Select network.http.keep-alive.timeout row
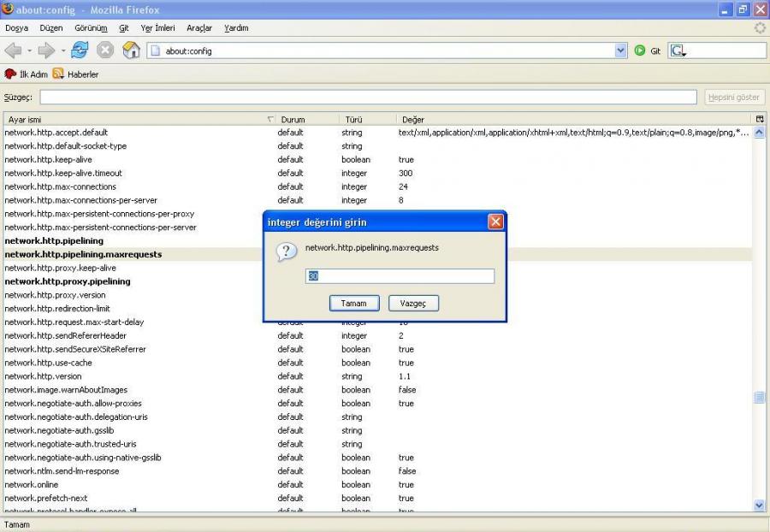The width and height of the screenshot is (770, 532). pos(377,174)
